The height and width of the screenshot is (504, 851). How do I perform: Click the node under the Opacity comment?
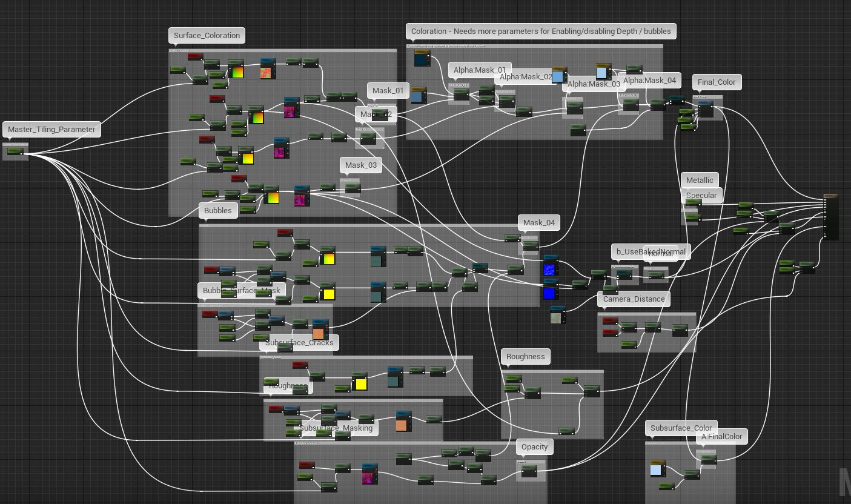pyautogui.click(x=529, y=470)
